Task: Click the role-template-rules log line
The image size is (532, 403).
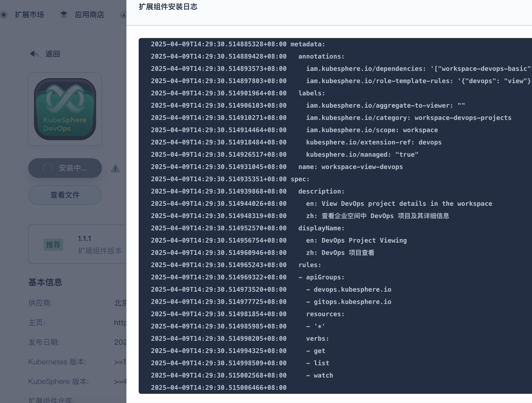Action: tap(341, 81)
